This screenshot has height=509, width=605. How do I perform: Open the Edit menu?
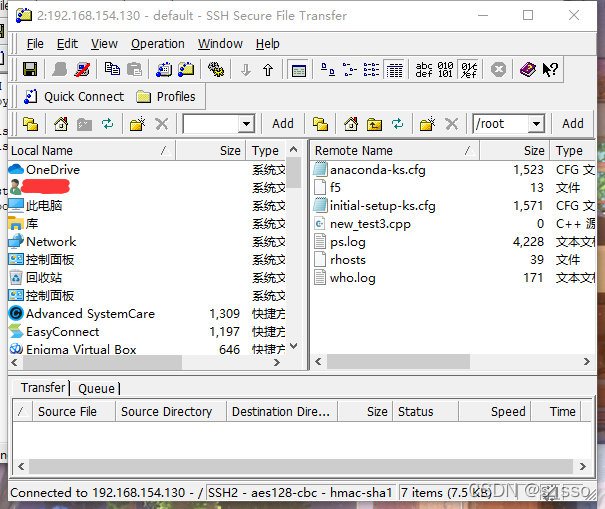point(67,44)
